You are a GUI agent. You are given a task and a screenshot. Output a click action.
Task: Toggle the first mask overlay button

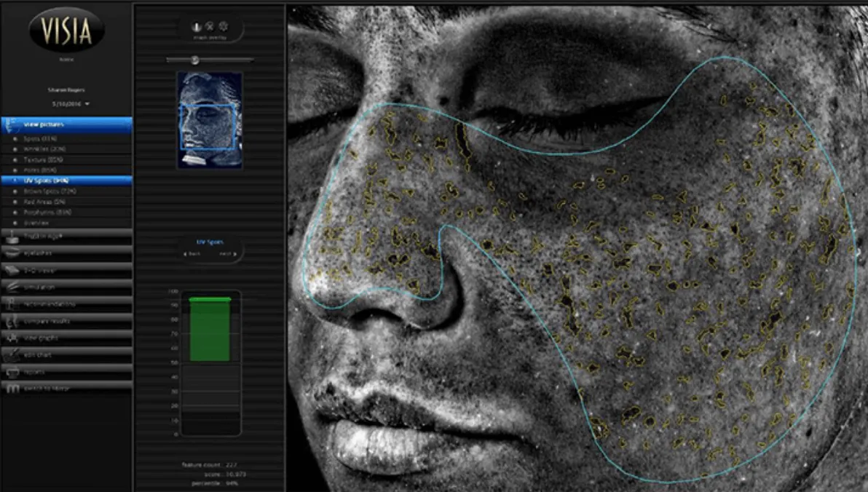(x=196, y=26)
